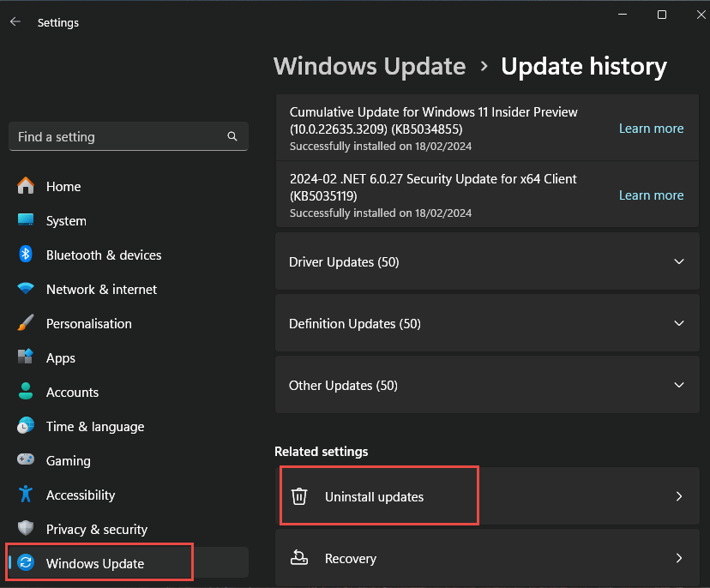Click the Windows Update sync icon
This screenshot has width=710, height=588.
pos(26,563)
